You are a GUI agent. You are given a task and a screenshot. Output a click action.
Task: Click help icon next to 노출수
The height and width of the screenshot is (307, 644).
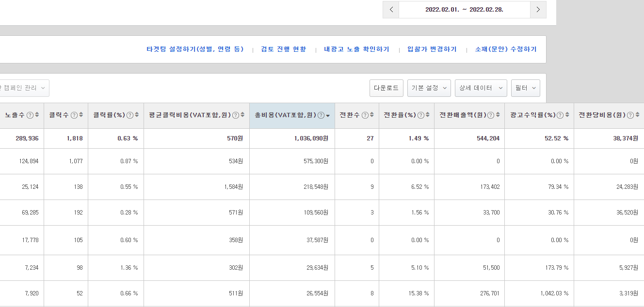pyautogui.click(x=30, y=115)
